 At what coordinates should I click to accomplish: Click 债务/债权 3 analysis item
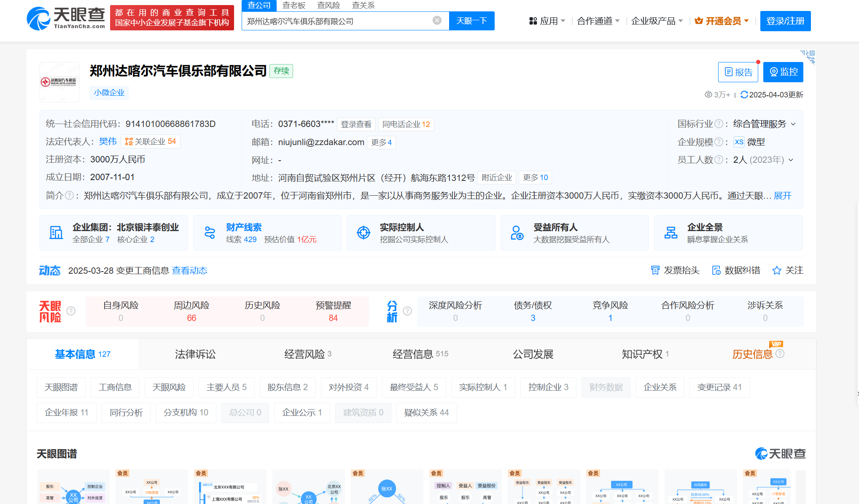pos(533,311)
